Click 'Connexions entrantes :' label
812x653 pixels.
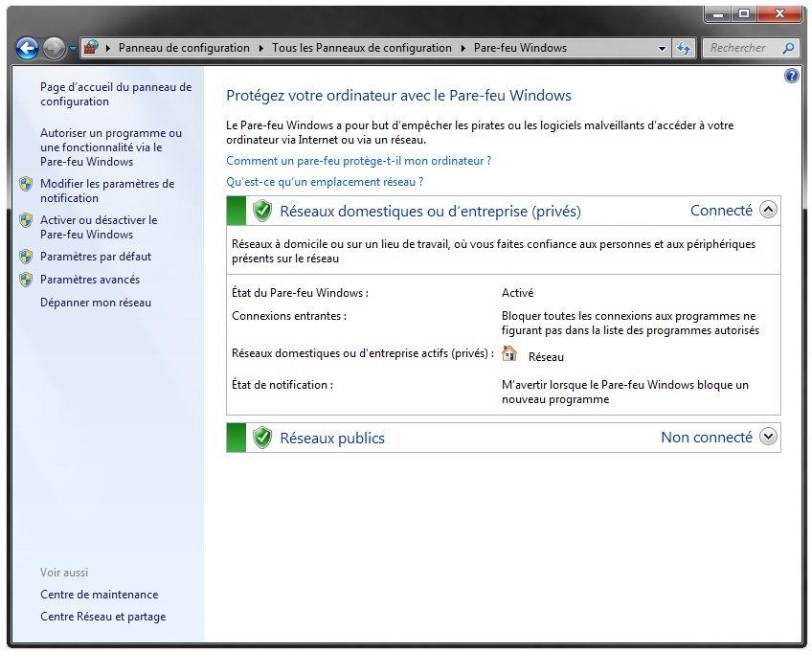pos(289,316)
